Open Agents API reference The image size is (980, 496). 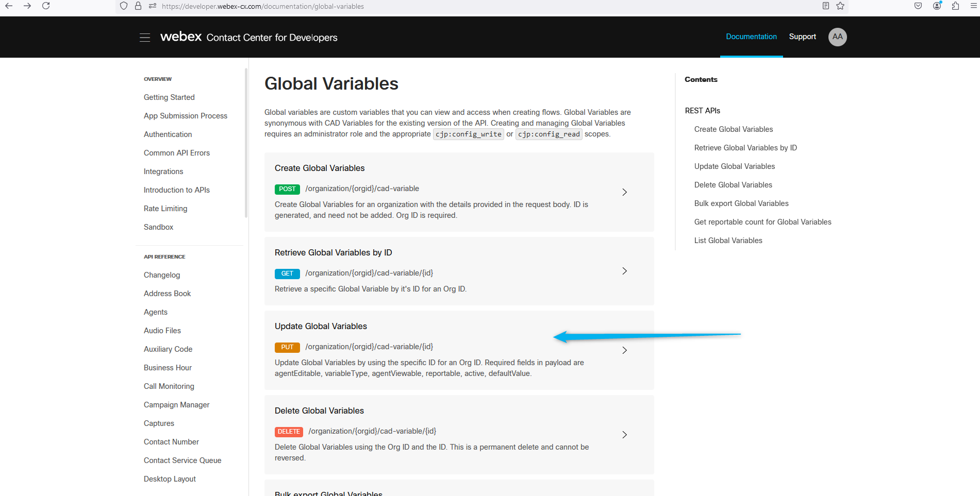tap(156, 312)
